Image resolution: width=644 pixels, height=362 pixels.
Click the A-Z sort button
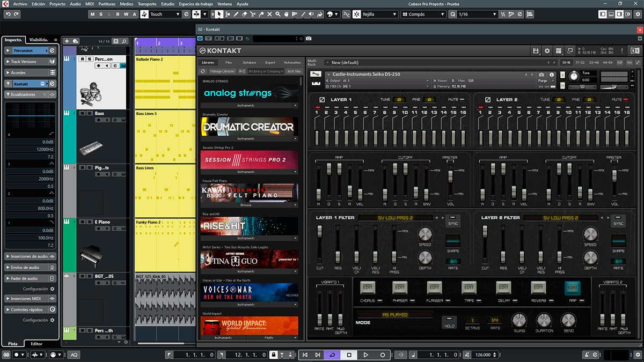click(242, 71)
